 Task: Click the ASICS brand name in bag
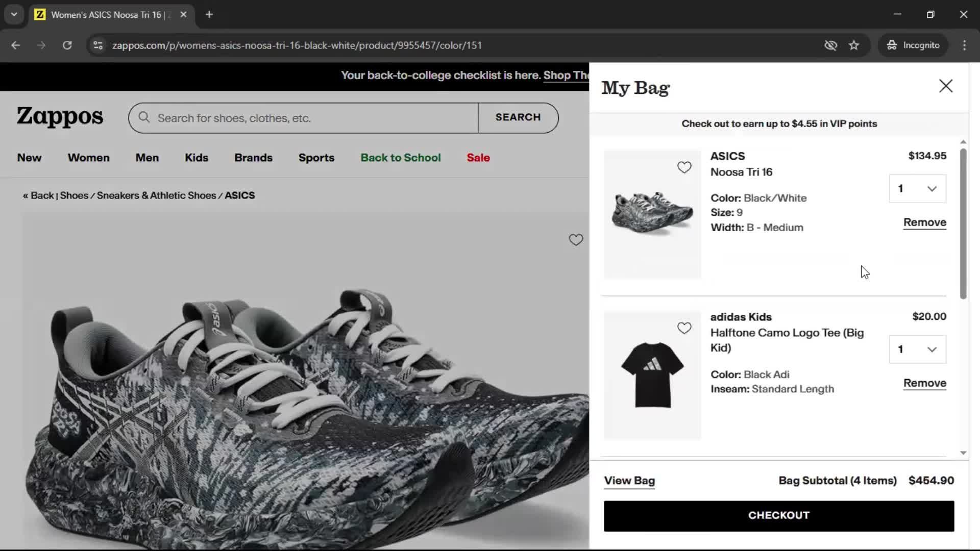tap(727, 156)
